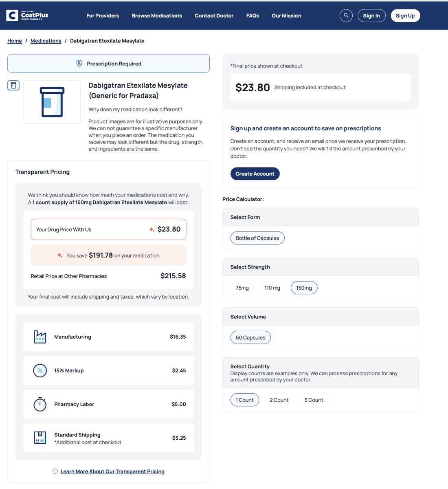
Task: Click the Transparent Pricing heading
Action: (x=42, y=172)
